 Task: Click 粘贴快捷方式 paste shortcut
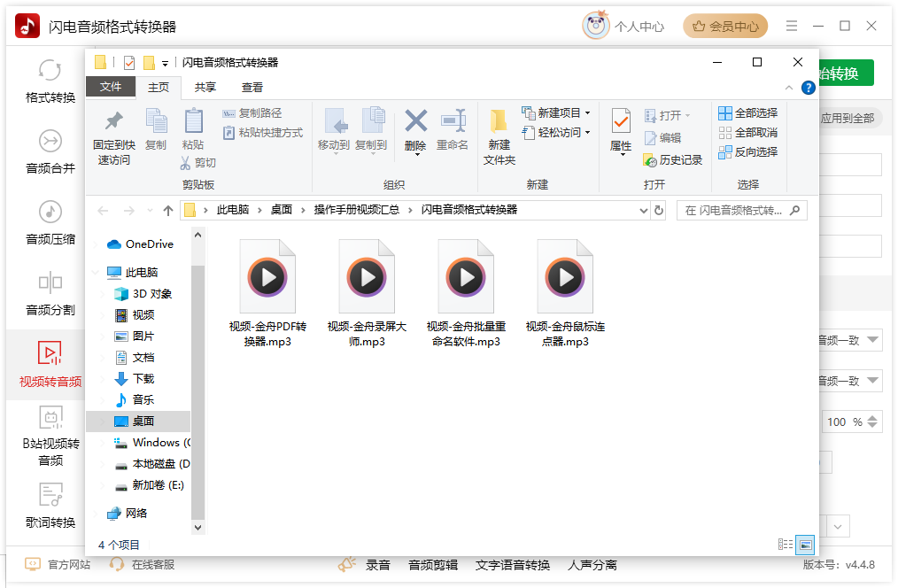coord(263,133)
